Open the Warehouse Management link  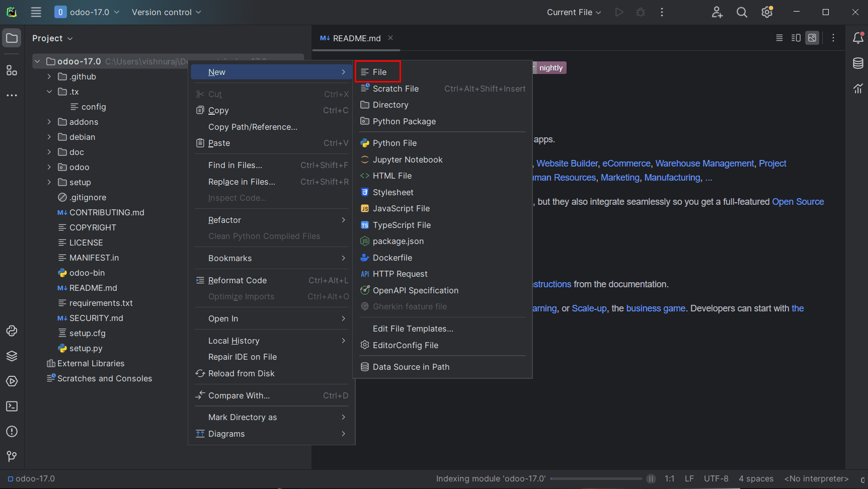pos(704,164)
